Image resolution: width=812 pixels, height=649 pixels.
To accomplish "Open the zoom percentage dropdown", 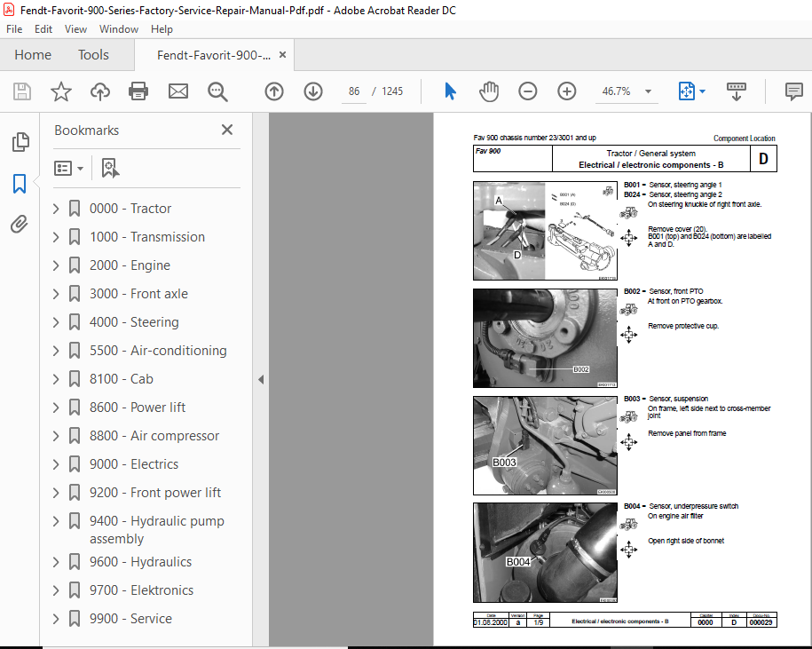I will click(648, 91).
